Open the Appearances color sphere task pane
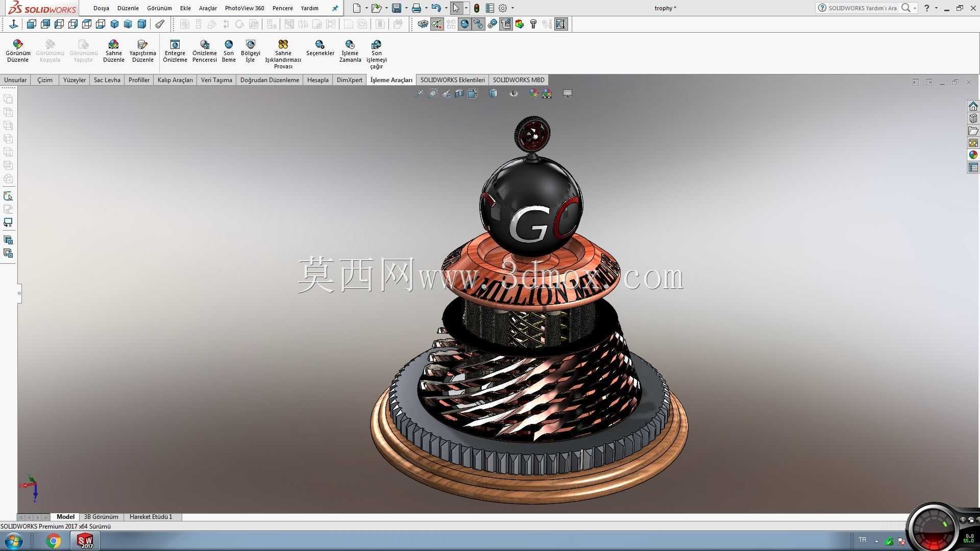The width and height of the screenshot is (980, 551). click(973, 155)
